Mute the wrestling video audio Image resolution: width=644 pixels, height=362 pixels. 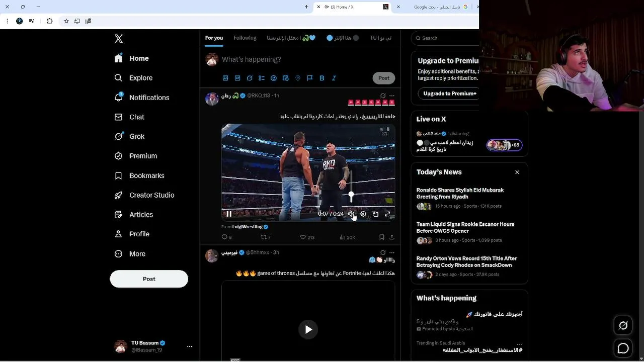click(x=351, y=214)
